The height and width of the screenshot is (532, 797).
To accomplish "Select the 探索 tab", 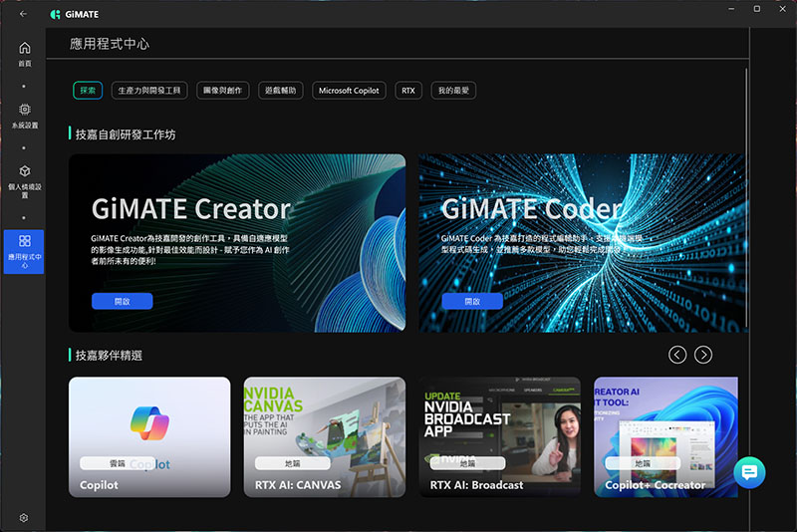I will tap(88, 91).
